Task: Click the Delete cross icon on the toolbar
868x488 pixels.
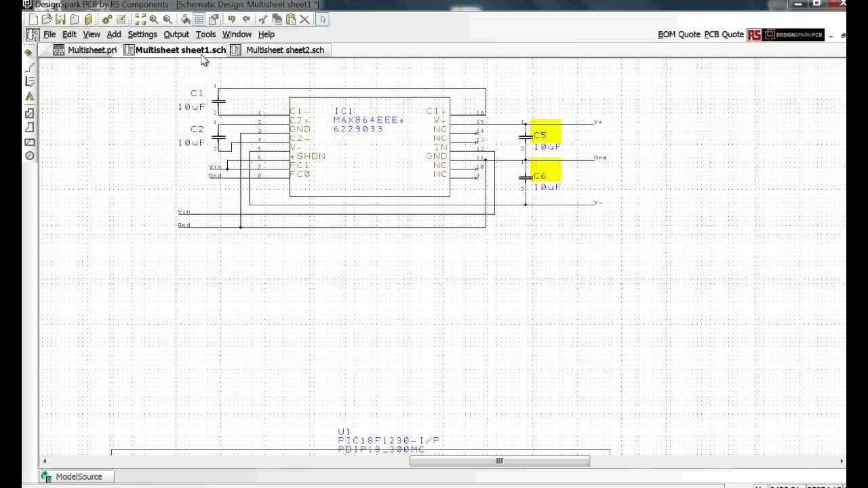Action: click(x=304, y=19)
